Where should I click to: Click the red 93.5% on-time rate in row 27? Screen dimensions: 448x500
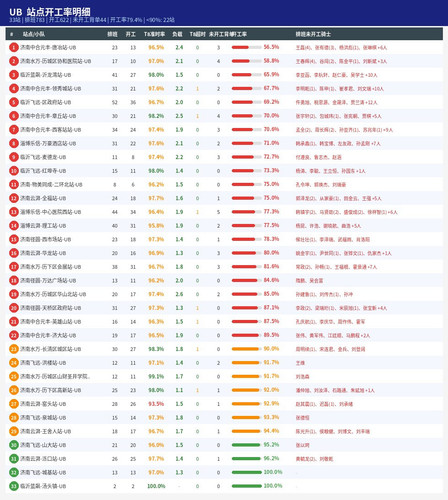click(156, 404)
